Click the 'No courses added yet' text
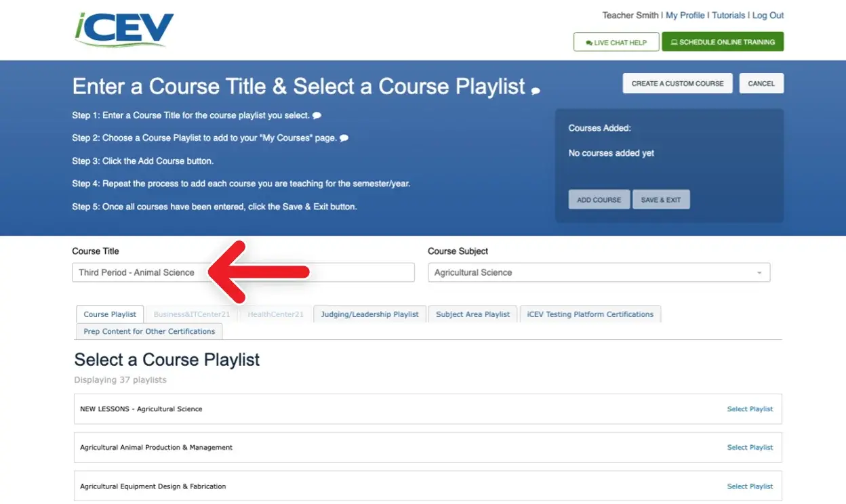The height and width of the screenshot is (504, 846). point(611,153)
